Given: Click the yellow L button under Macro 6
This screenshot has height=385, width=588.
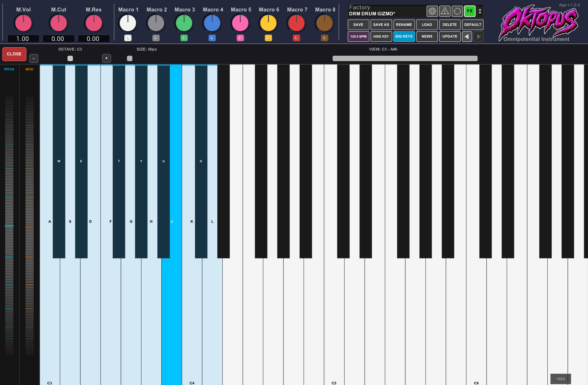Looking at the screenshot, I should tap(268, 38).
